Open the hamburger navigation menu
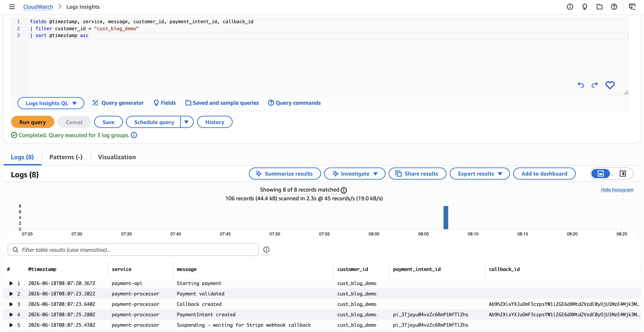The height and width of the screenshot is (332, 644). point(12,7)
